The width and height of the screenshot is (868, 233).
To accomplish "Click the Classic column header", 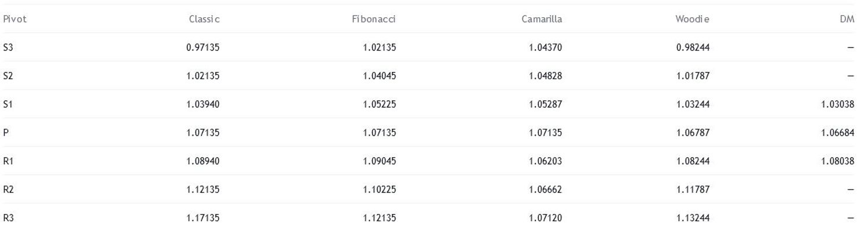I will (204, 19).
